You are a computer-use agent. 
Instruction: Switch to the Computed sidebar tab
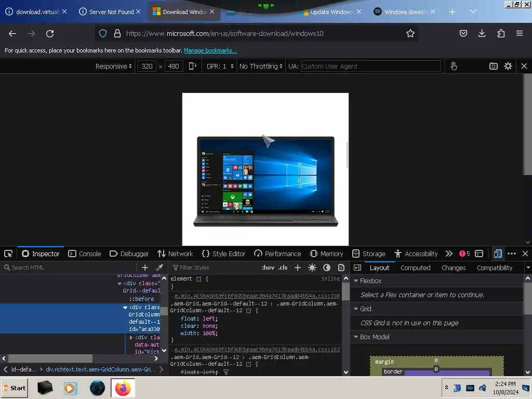point(415,268)
